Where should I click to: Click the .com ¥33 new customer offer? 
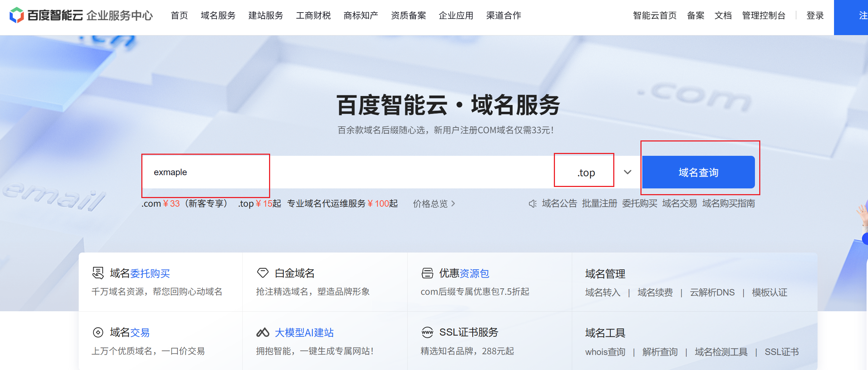(185, 203)
